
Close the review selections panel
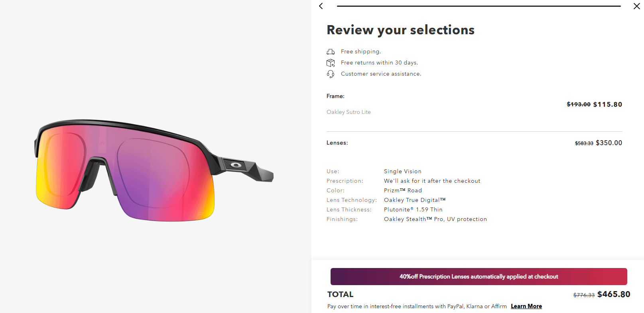(x=637, y=6)
